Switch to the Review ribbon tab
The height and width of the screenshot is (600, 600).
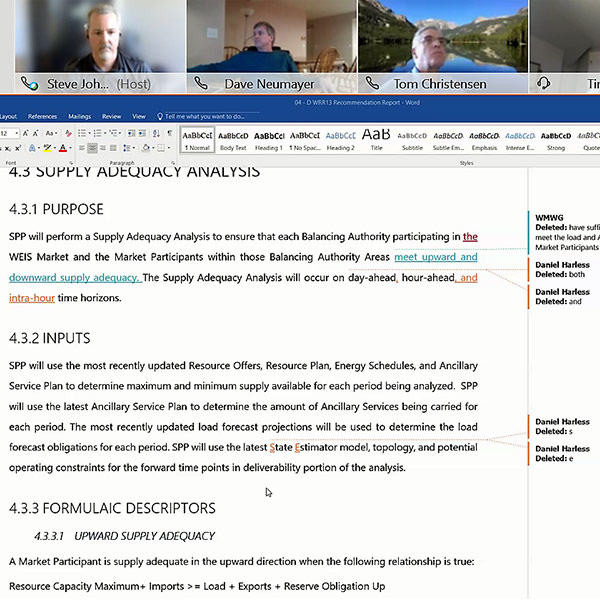111,116
